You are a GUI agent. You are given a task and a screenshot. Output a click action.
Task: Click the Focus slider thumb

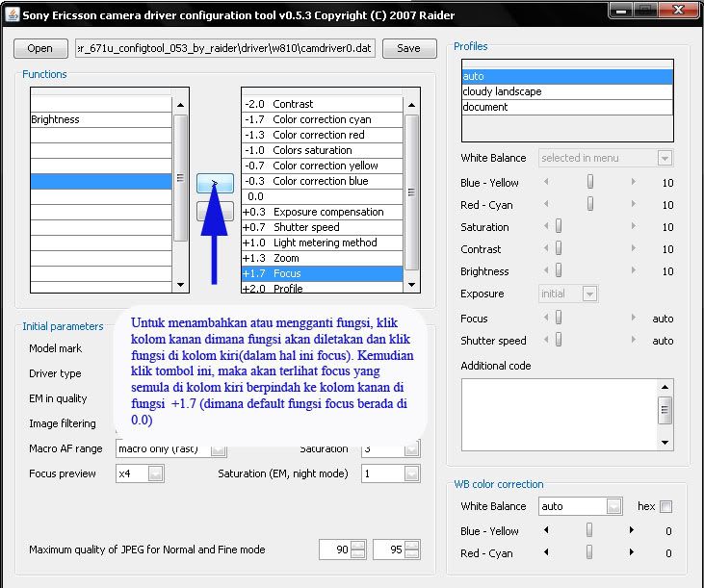(x=559, y=318)
